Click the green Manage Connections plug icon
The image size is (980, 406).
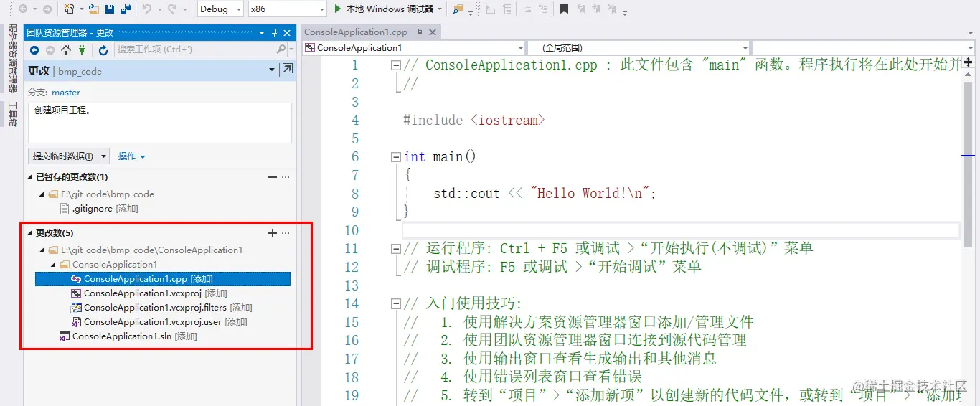pos(83,50)
